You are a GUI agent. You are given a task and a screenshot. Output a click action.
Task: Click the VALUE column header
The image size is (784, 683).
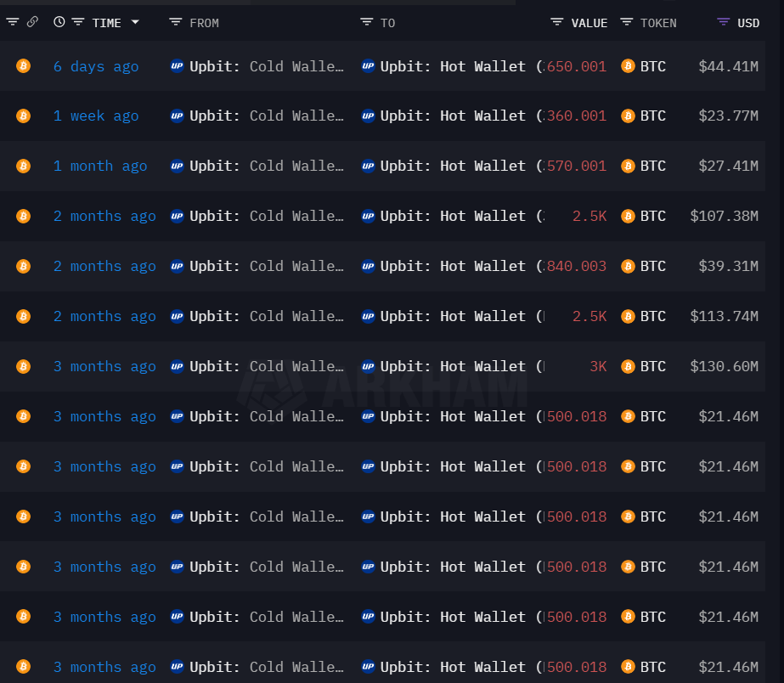(x=589, y=23)
